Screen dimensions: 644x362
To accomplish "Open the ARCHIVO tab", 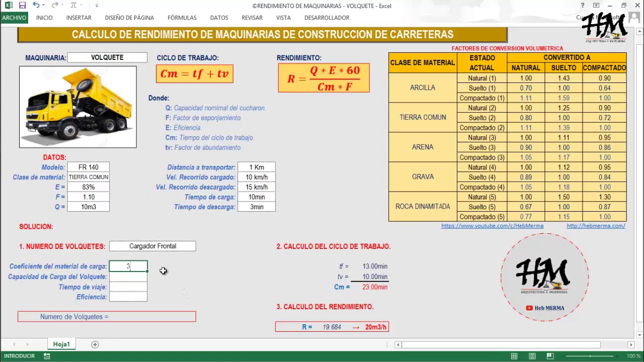I will point(14,18).
